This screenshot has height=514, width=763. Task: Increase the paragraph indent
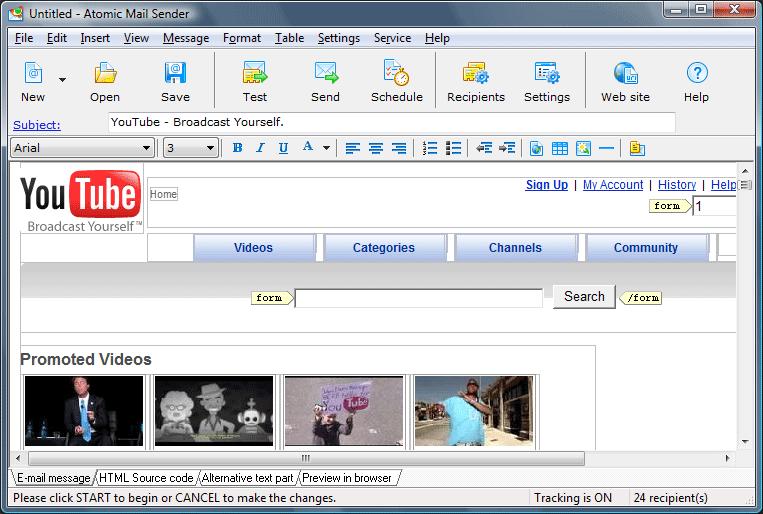[x=507, y=148]
